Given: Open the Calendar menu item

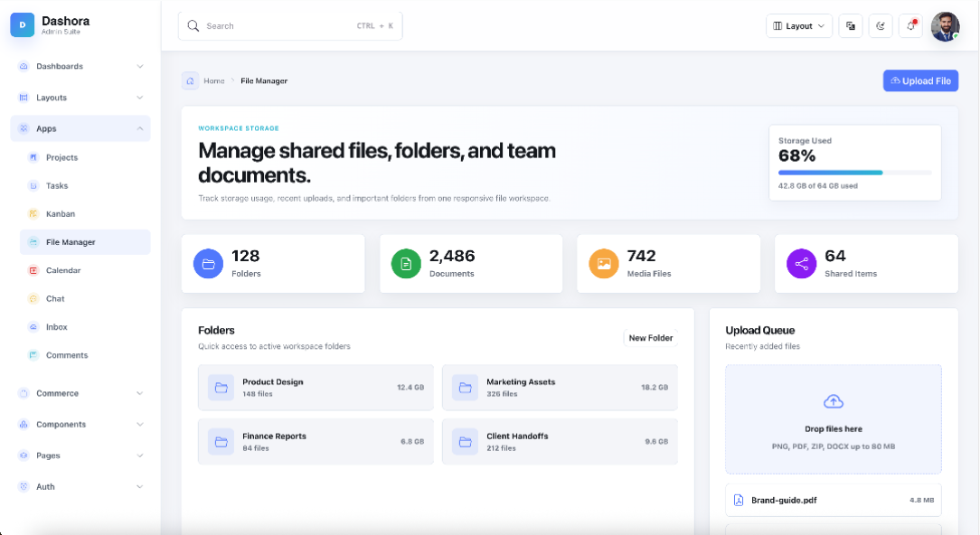Looking at the screenshot, I should [x=85, y=270].
